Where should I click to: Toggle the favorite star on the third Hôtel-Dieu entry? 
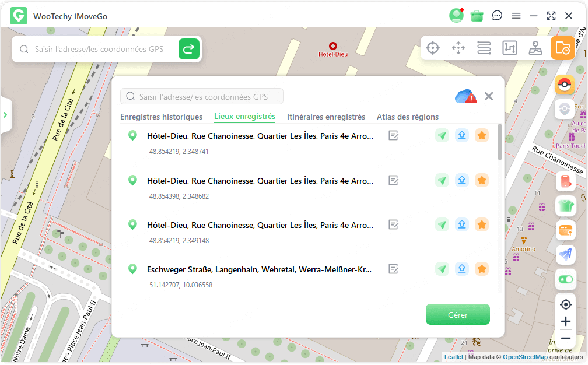(x=481, y=224)
